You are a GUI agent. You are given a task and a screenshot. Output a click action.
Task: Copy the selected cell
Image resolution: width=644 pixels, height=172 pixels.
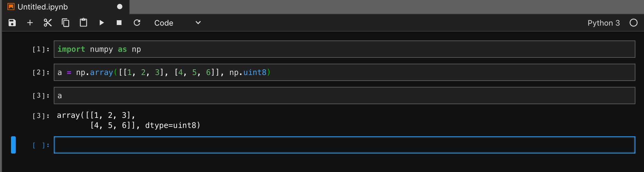pos(66,23)
